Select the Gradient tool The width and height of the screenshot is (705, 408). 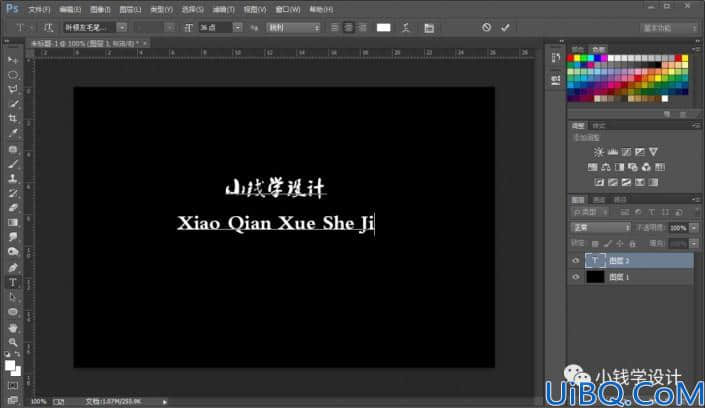[13, 223]
